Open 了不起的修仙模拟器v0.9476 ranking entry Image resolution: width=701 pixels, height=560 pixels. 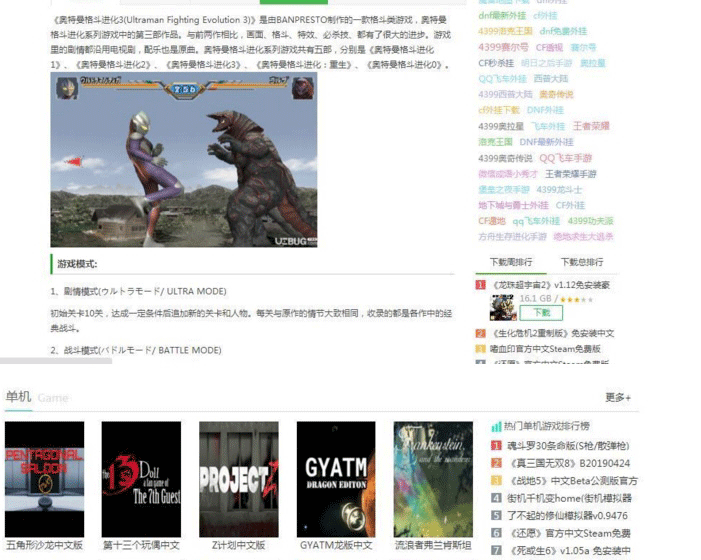pyautogui.click(x=567, y=515)
